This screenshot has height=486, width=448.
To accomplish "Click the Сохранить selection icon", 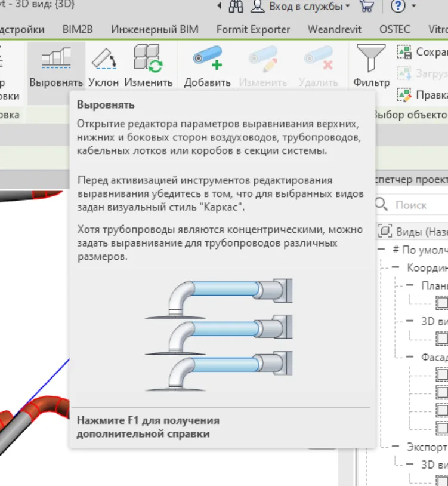I will pos(404,53).
